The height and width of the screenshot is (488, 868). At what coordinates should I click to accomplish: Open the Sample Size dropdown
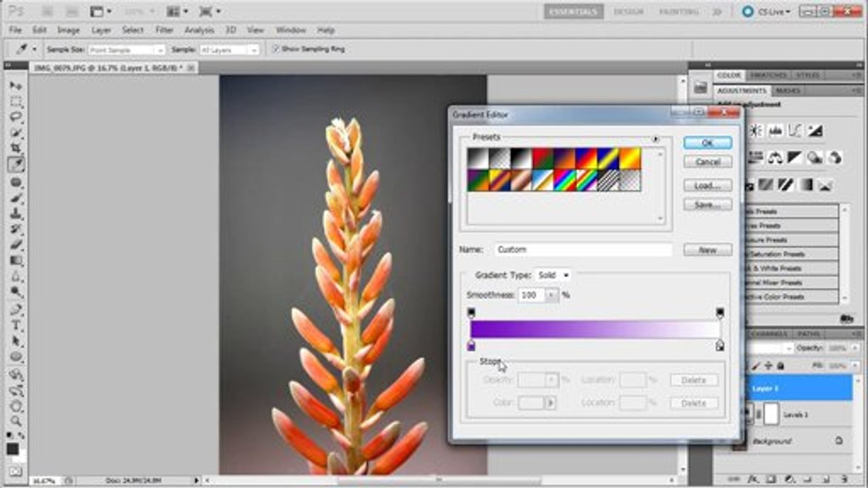(127, 49)
